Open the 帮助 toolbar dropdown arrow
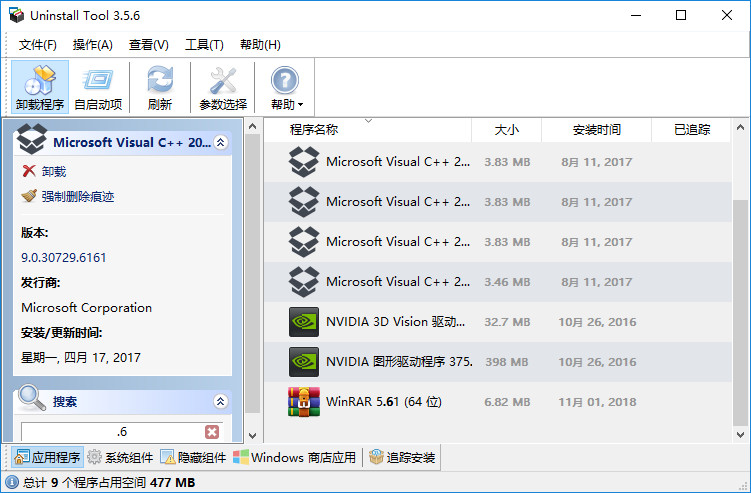Viewport: 751px width, 493px height. pos(300,104)
